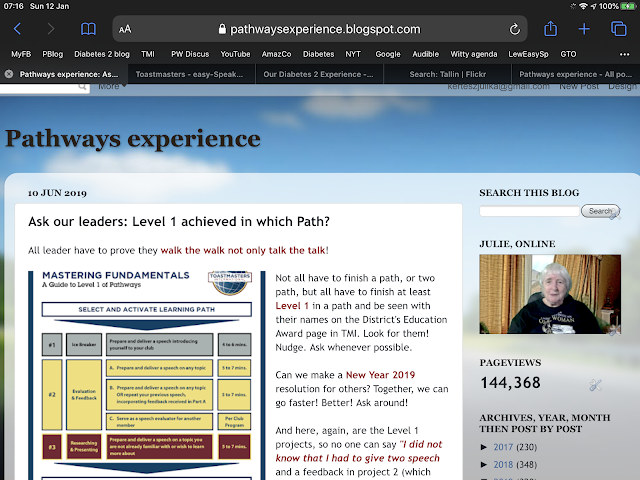Click the Pageviews count 144,368

pos(510,383)
